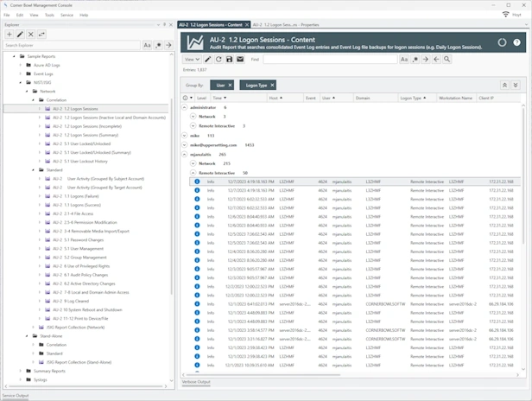Toggle match case Aa beside Find field
The image size is (532, 401).
point(404,59)
